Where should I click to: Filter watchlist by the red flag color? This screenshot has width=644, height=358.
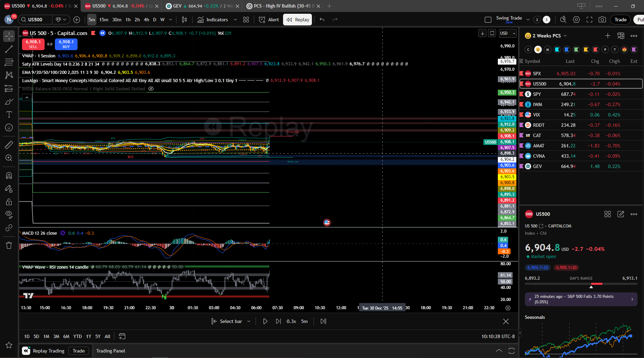click(596, 49)
